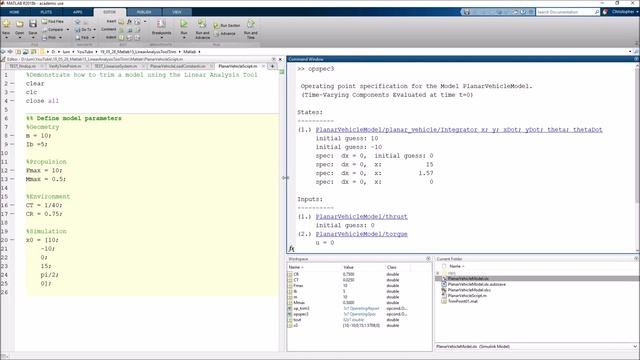Run the script with green Run icon
This screenshot has height=360, width=640.
[x=184, y=24]
